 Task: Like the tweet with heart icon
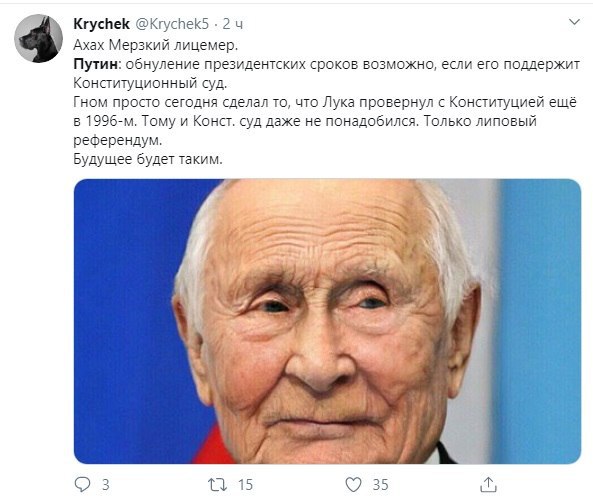(x=353, y=484)
